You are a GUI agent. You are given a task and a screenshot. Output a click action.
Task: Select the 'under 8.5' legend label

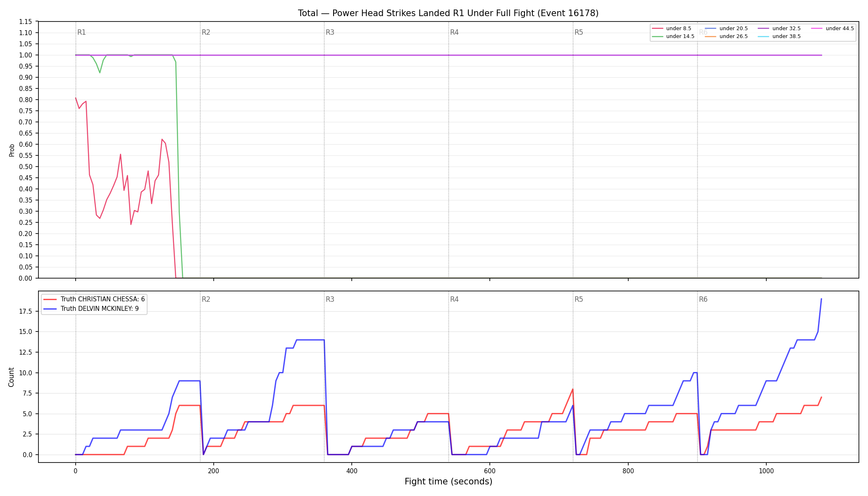pyautogui.click(x=679, y=29)
